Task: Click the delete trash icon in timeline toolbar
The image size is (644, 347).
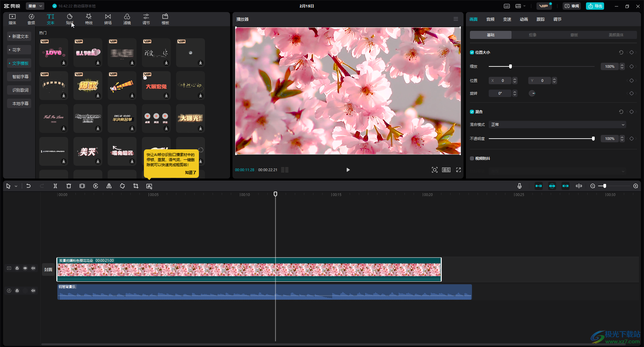Action: [x=69, y=186]
